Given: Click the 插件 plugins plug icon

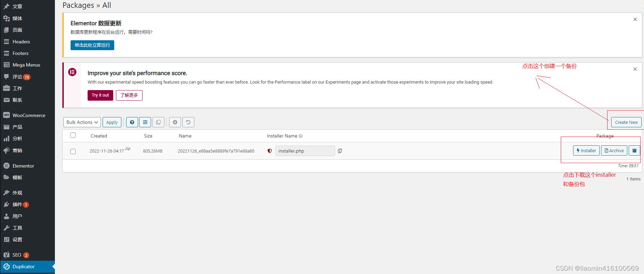Looking at the screenshot, I should [x=6, y=204].
